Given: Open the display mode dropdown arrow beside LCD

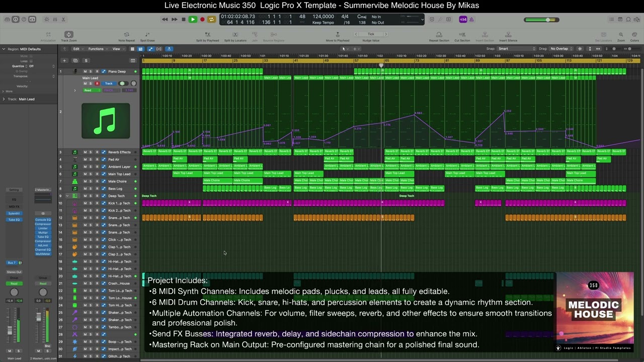Looking at the screenshot, I should 423,20.
